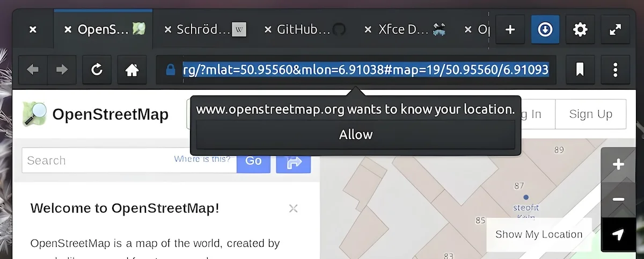Go forward to next page
644x259 pixels.
[62, 70]
